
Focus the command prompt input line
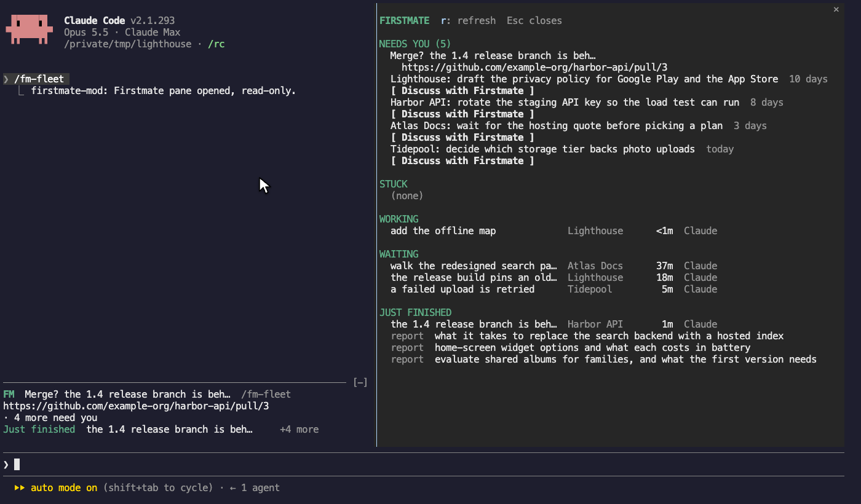pos(423,464)
